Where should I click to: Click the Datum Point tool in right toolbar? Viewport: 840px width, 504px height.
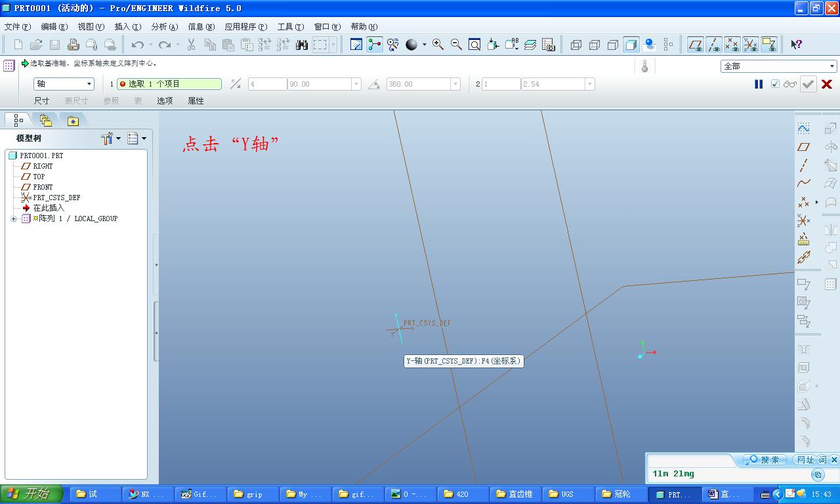803,202
